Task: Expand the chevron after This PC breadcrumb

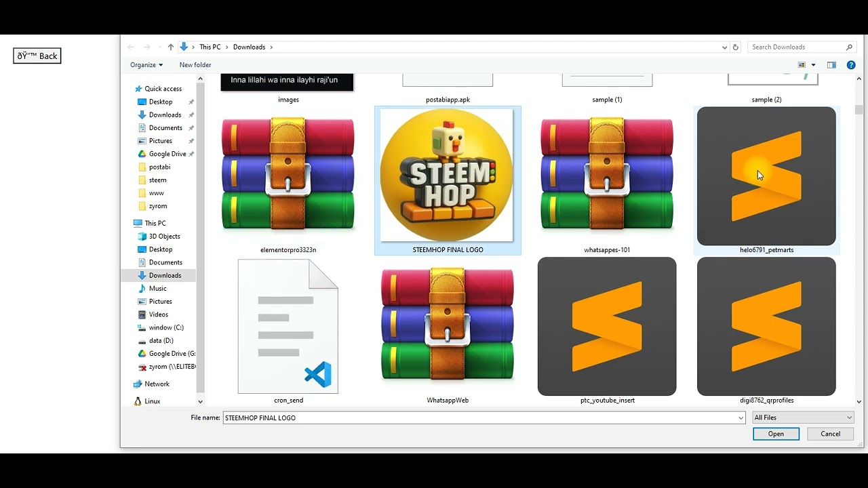Action: pyautogui.click(x=226, y=47)
